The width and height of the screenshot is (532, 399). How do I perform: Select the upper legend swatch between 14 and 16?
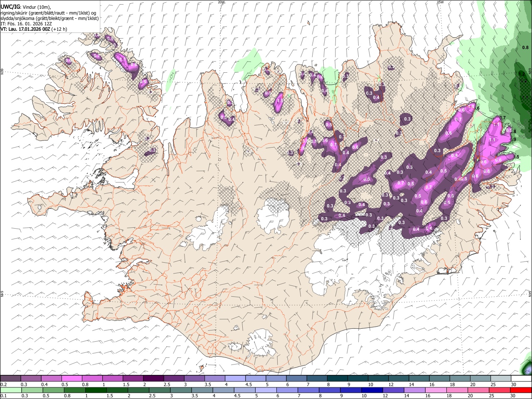pos(419,379)
